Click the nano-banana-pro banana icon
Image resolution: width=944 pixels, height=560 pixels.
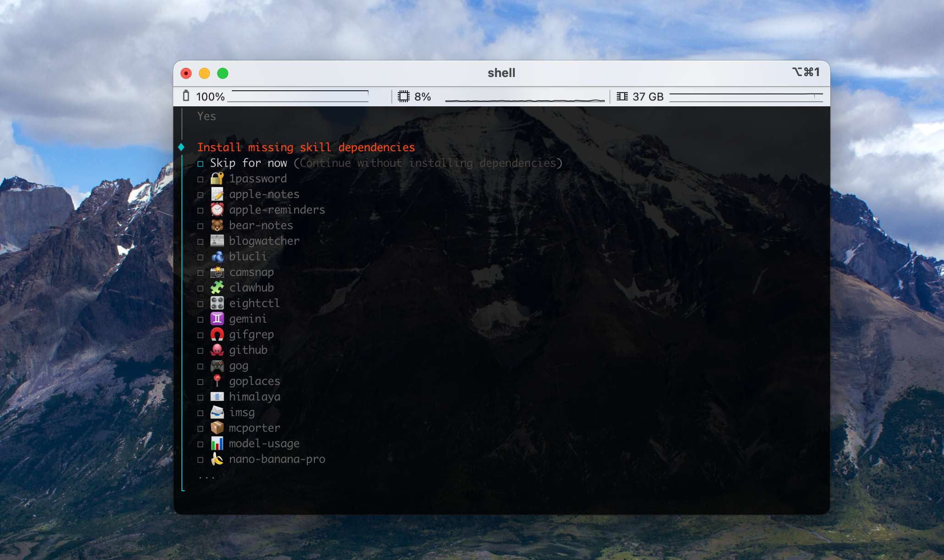[x=217, y=459]
